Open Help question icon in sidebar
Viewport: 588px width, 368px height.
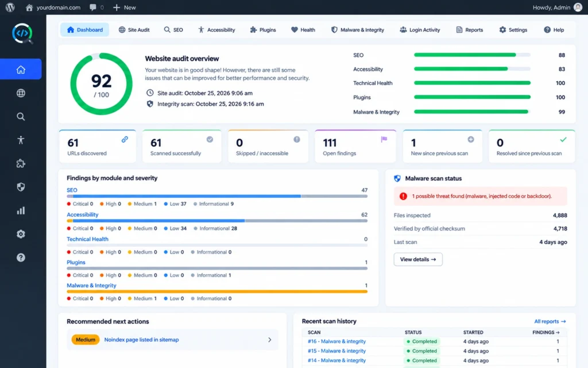point(21,258)
